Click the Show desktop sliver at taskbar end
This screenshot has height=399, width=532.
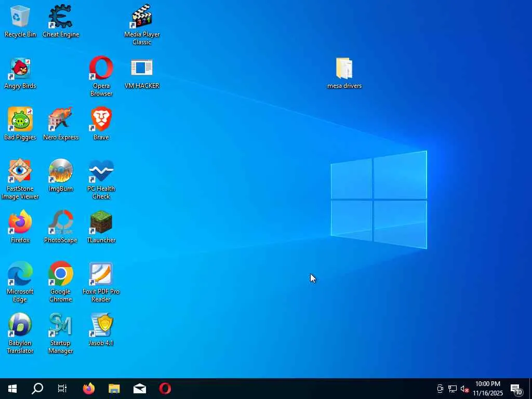tap(530, 389)
